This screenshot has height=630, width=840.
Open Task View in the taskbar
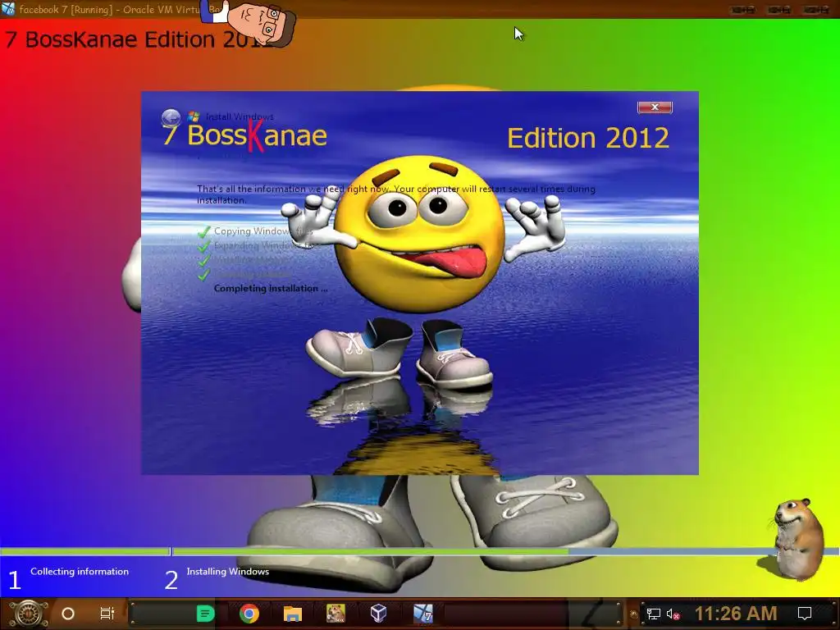point(107,614)
